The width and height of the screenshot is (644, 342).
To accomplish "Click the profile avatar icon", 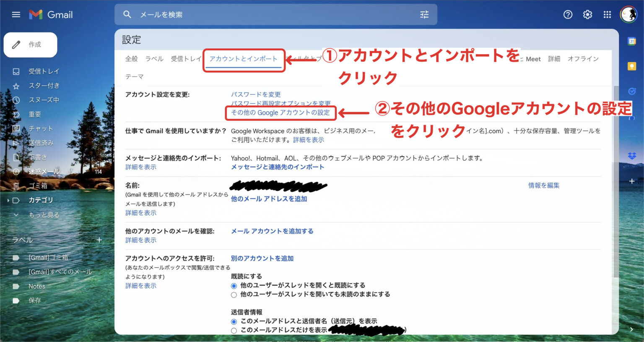I will pyautogui.click(x=628, y=14).
